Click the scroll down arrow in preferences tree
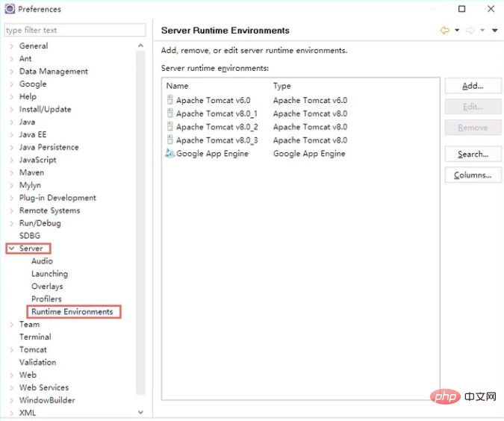This screenshot has height=421, width=504. click(x=141, y=412)
